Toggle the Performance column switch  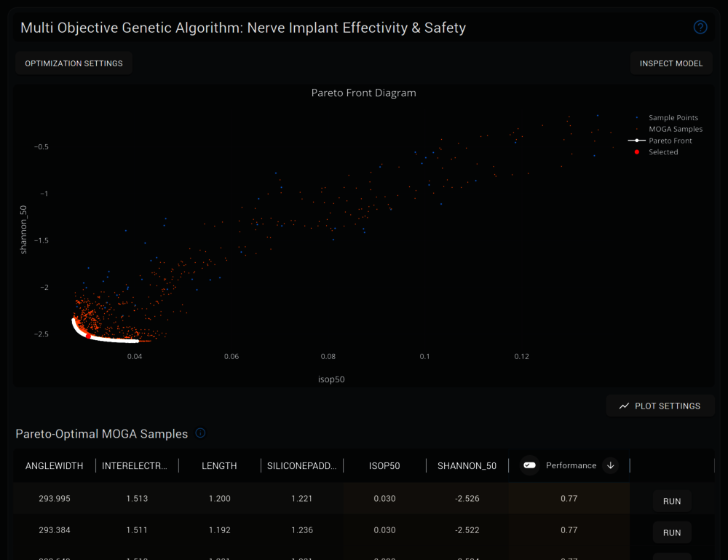coord(530,465)
